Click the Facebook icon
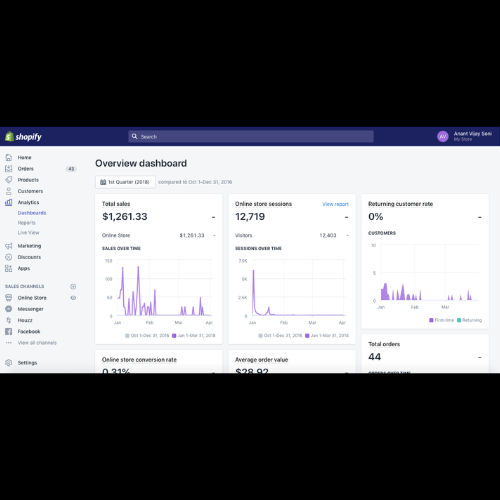The image size is (500, 500). [x=9, y=331]
